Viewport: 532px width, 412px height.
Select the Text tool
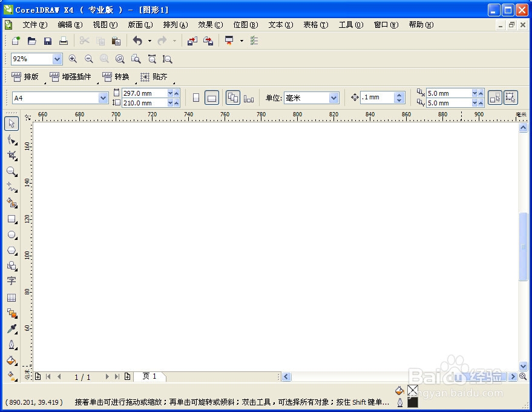click(11, 281)
